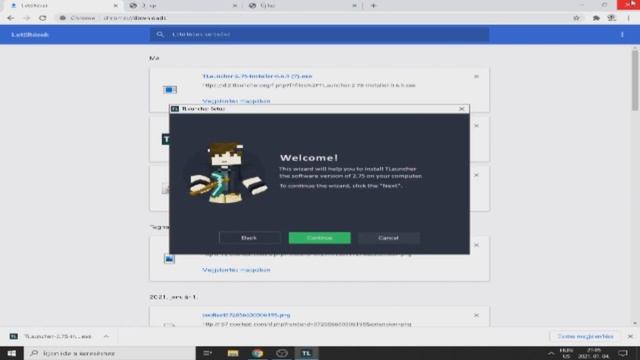Screen dimensions: 640x360
Task: Open the Chrome extensions puzzle icon
Action: [x=596, y=18]
